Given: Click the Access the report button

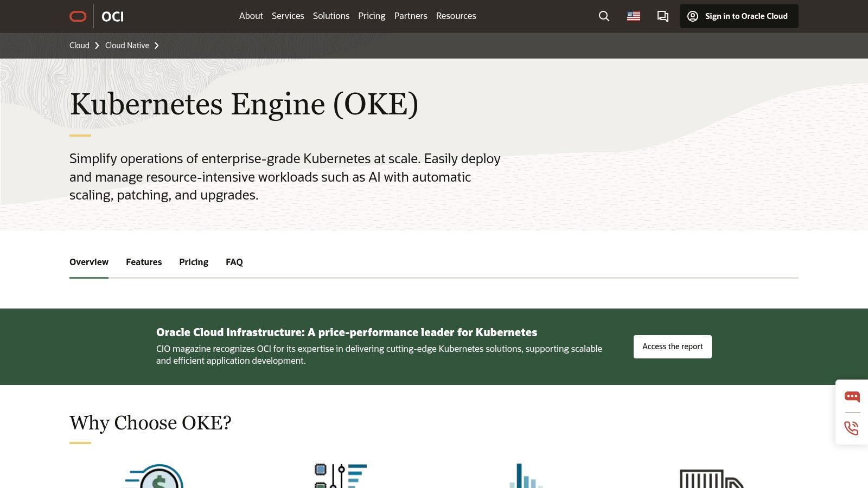Looking at the screenshot, I should tap(672, 346).
